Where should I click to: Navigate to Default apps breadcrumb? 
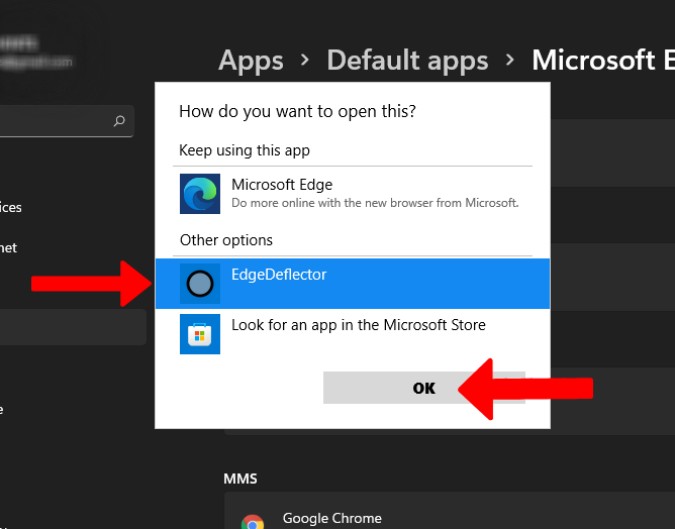click(407, 60)
